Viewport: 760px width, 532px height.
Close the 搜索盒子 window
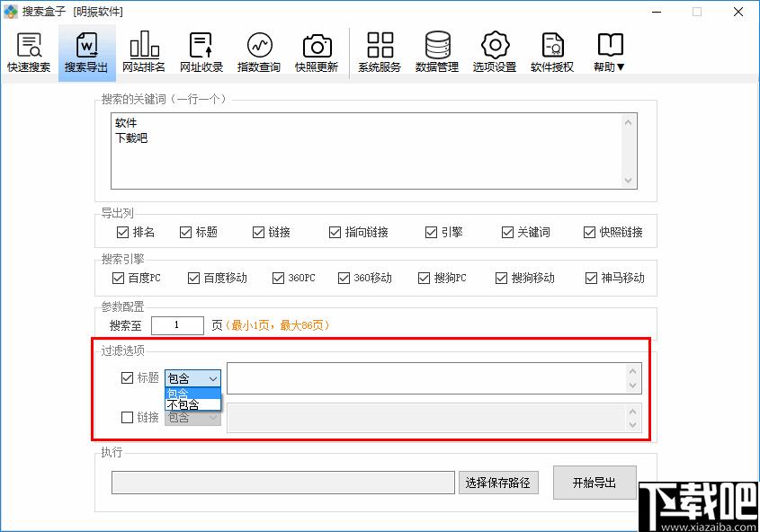(738, 12)
